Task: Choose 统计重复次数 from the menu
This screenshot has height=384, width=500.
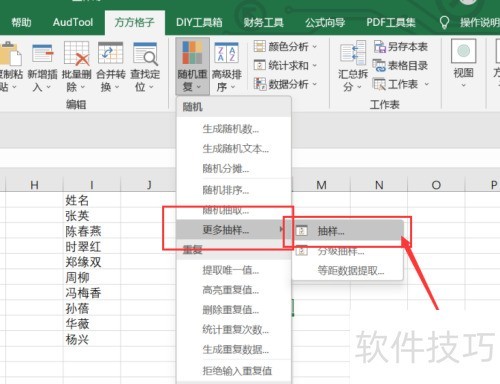Action: point(234,330)
